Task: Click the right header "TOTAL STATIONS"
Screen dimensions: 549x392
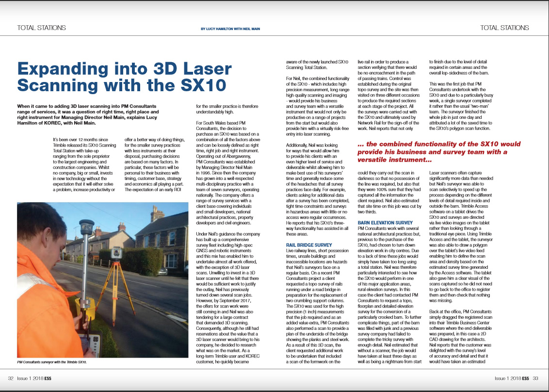Action: (504, 28)
